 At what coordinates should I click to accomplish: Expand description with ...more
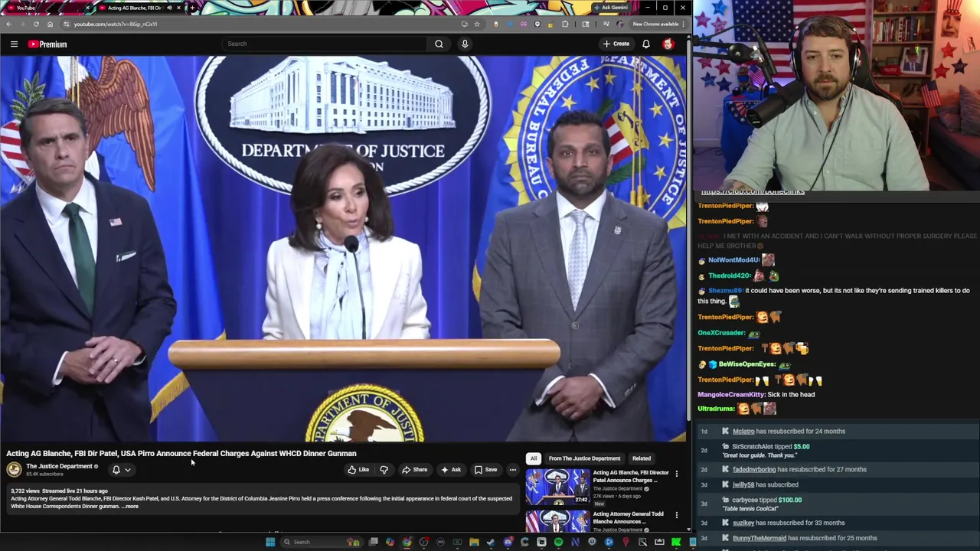(x=130, y=507)
